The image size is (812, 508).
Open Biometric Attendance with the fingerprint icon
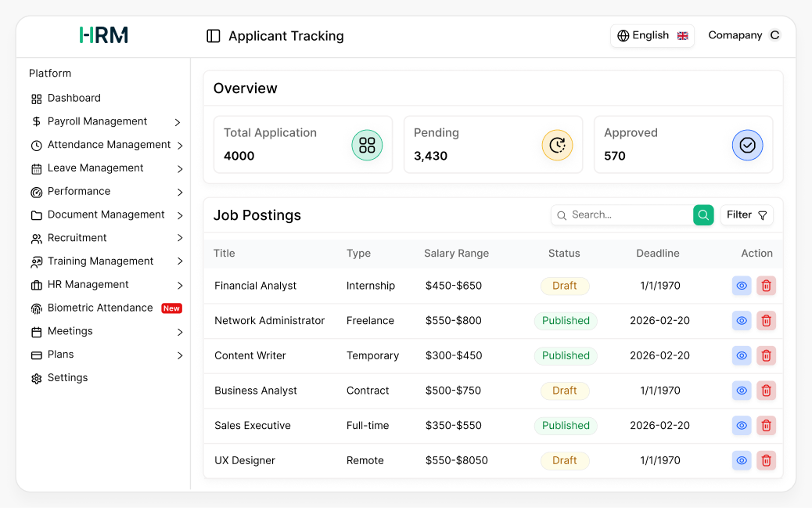click(x=36, y=308)
